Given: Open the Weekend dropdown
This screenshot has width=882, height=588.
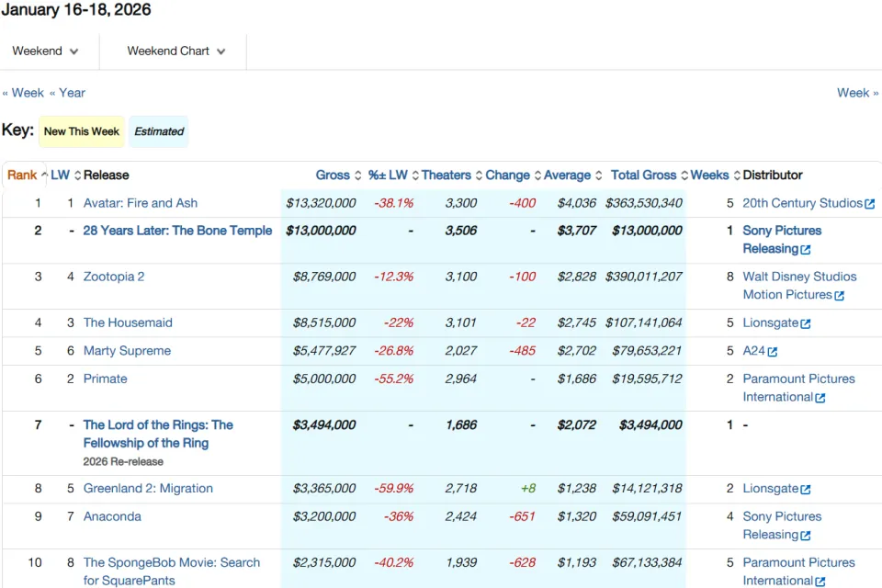Looking at the screenshot, I should [x=45, y=51].
